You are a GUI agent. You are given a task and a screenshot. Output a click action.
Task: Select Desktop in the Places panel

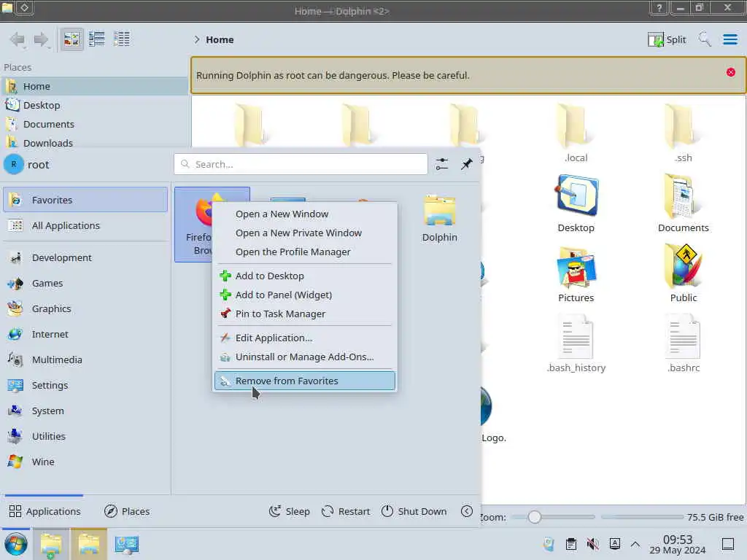point(94,105)
